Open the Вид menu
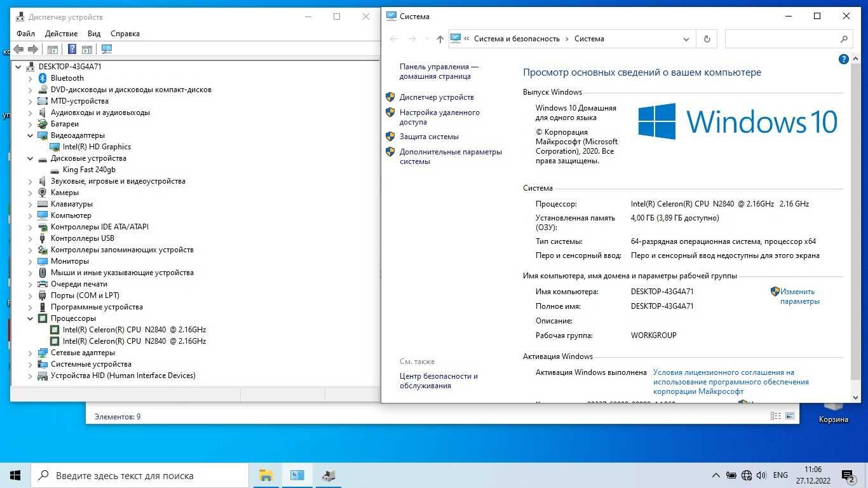 (x=94, y=34)
